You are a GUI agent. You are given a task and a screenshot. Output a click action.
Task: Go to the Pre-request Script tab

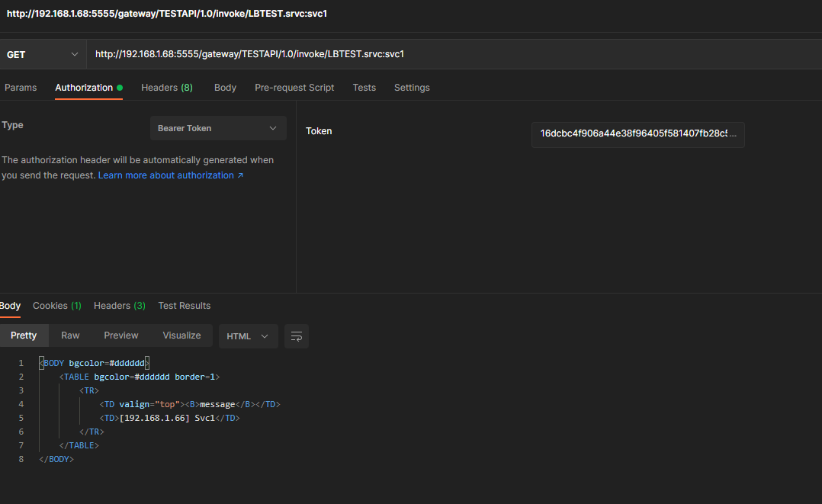[294, 88]
